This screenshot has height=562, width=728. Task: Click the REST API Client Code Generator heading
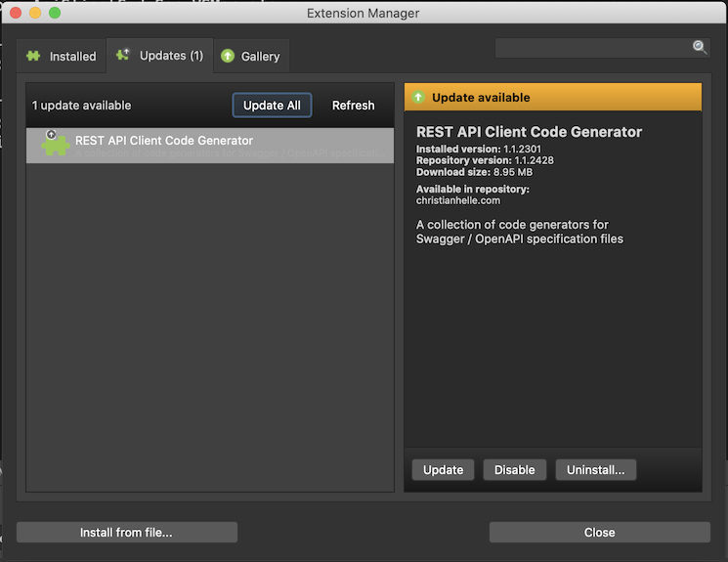[529, 132]
